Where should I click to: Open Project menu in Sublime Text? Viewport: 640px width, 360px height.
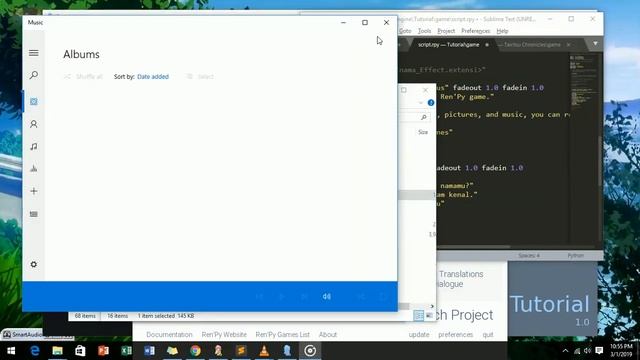(x=446, y=31)
